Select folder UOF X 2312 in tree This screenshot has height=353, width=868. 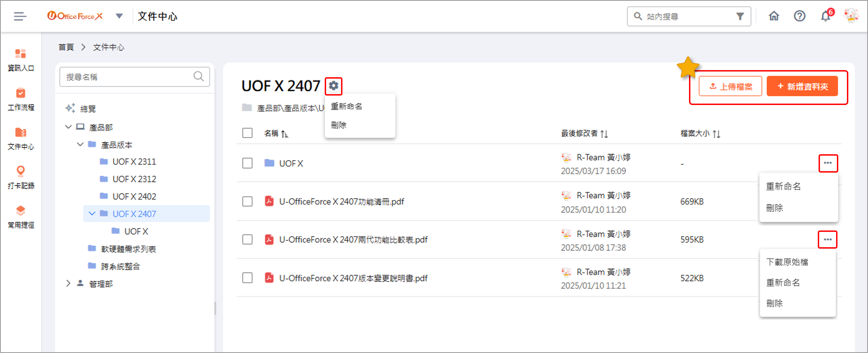[134, 179]
